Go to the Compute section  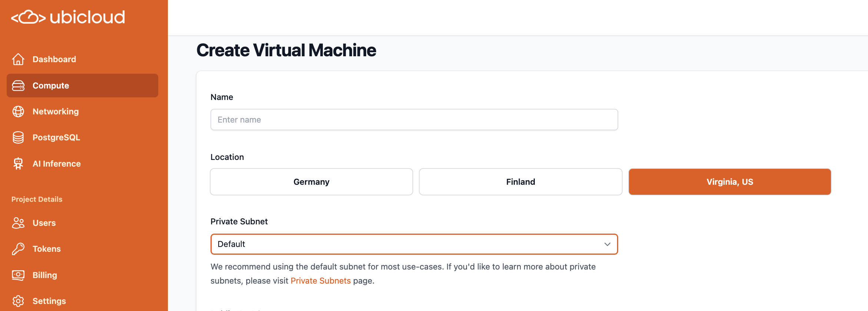(x=82, y=86)
